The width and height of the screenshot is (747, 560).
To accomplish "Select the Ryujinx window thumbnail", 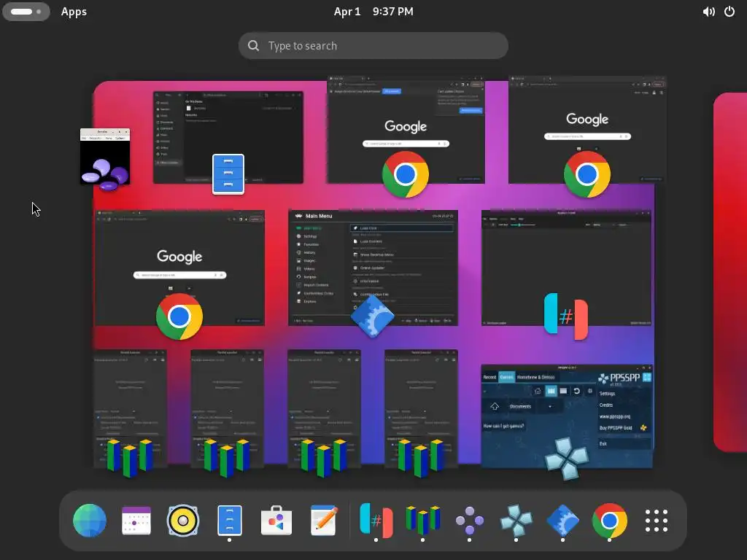I will 566,268.
